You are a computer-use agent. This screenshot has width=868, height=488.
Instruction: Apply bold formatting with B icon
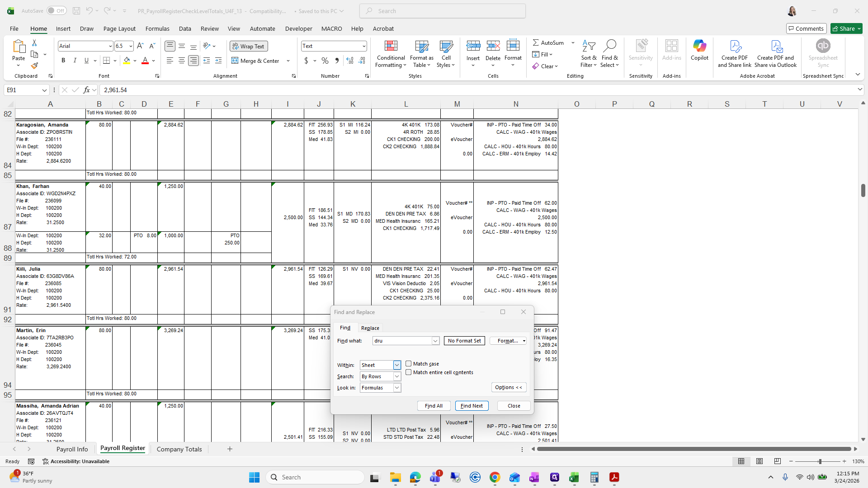(x=63, y=61)
